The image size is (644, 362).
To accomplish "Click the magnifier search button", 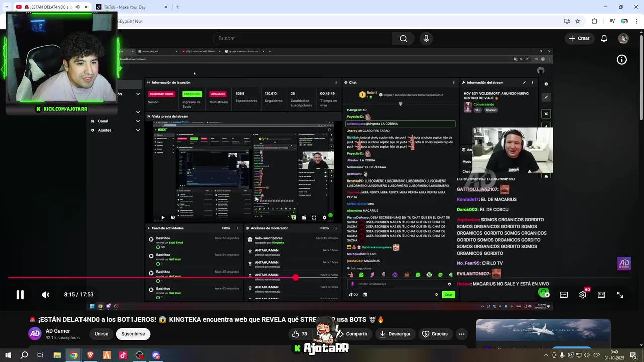I will 404,38.
